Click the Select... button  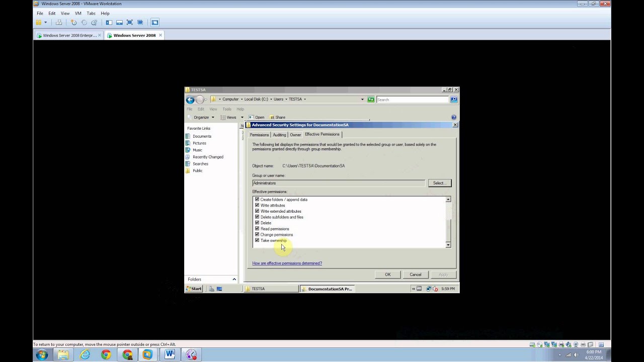(x=439, y=183)
